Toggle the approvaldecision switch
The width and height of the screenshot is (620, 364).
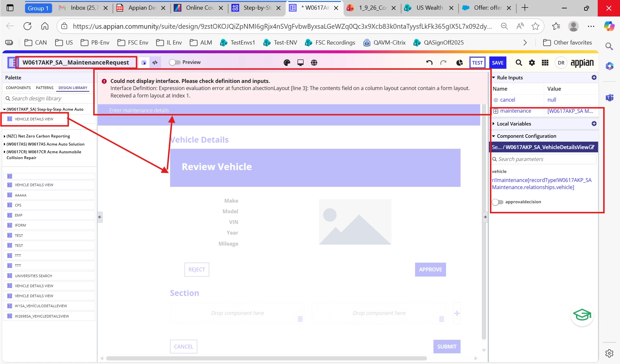coord(498,202)
